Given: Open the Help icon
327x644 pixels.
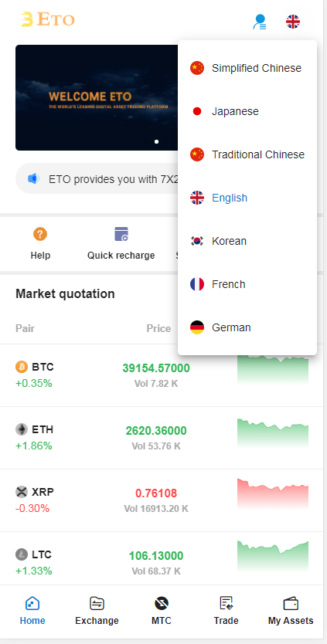Looking at the screenshot, I should pos(40,234).
